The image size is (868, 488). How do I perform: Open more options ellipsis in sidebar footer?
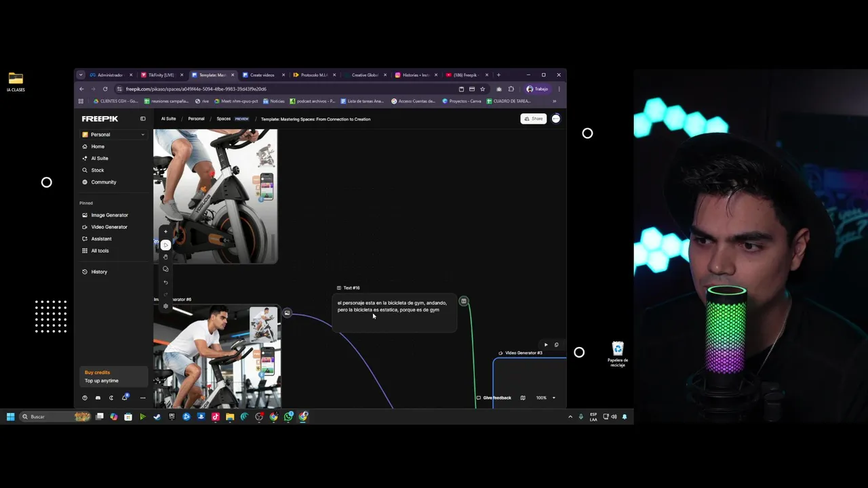tap(142, 398)
